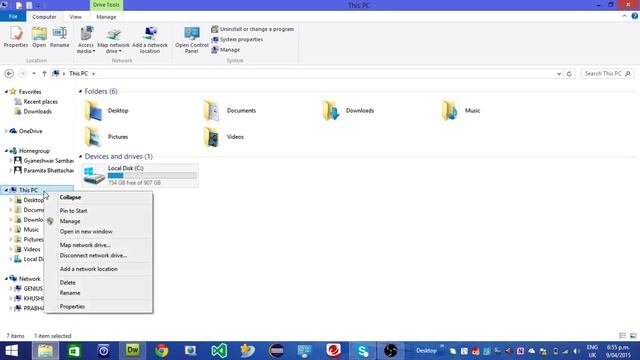Open Control Panel from the ribbon
Image resolution: width=640 pixels, height=360 pixels.
[191, 40]
